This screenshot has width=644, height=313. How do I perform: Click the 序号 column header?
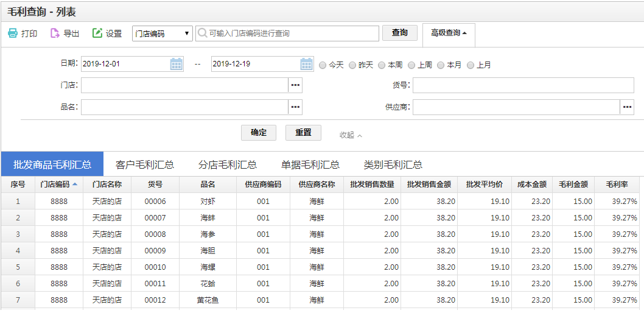click(x=18, y=185)
